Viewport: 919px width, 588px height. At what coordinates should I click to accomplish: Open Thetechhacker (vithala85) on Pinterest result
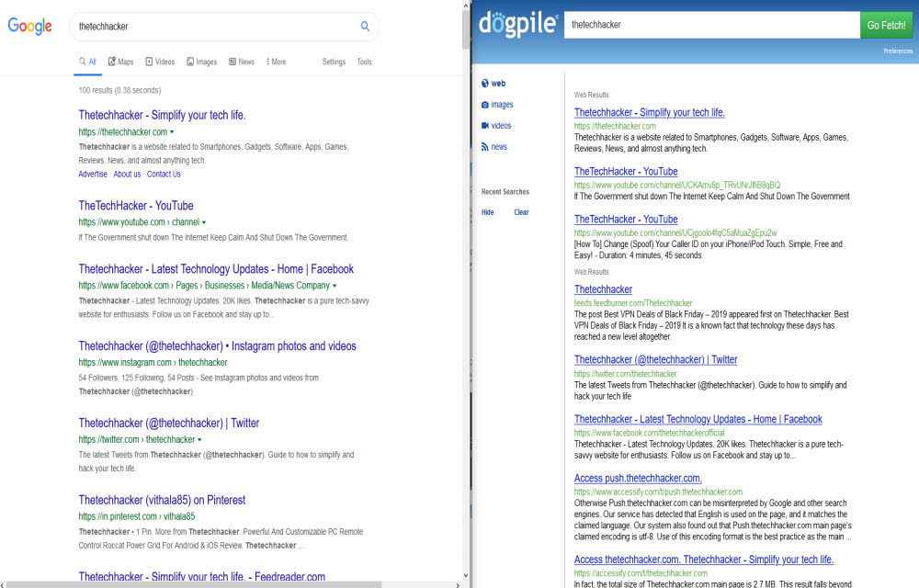[162, 500]
